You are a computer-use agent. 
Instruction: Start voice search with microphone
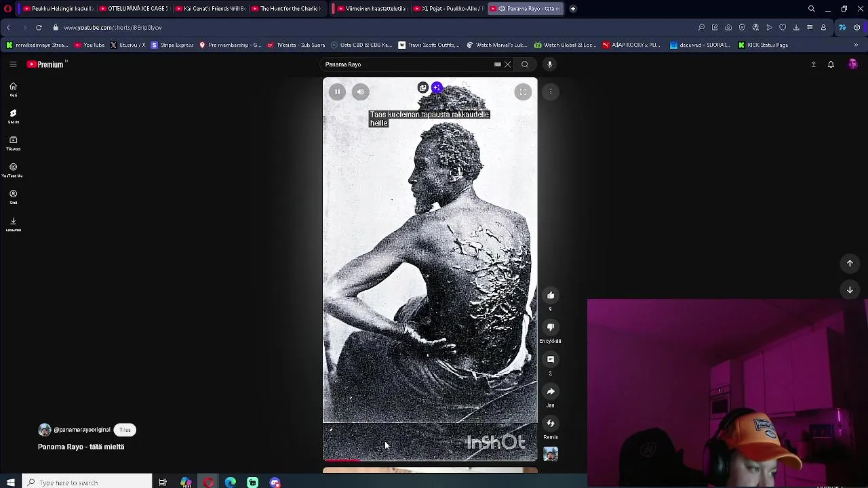click(550, 64)
